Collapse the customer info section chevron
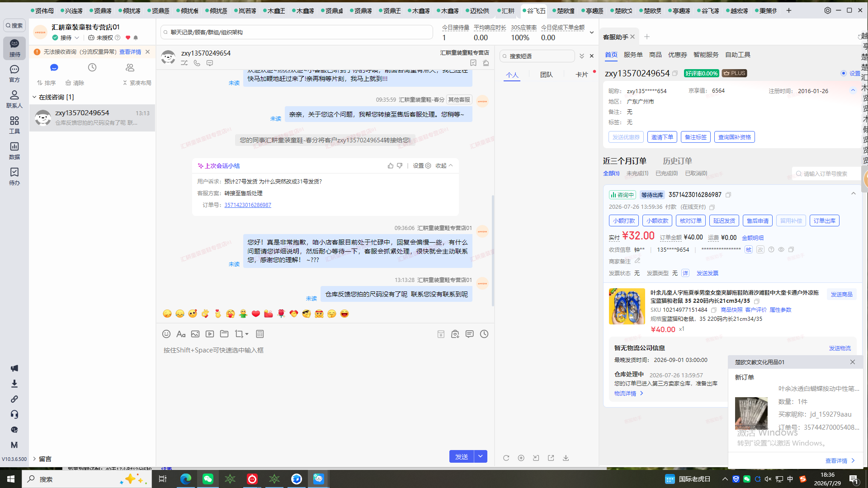The height and width of the screenshot is (488, 868). point(853,90)
